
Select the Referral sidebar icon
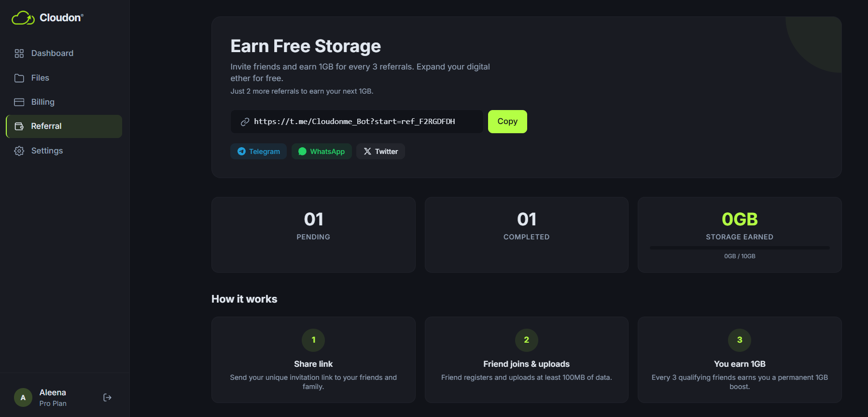[x=19, y=126]
